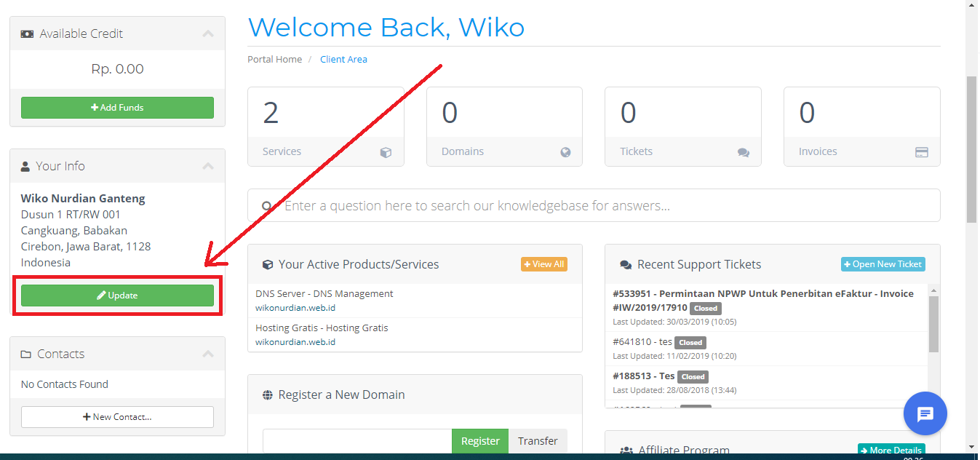This screenshot has width=980, height=460.
Task: Switch to the Transfer tab
Action: (x=538, y=440)
